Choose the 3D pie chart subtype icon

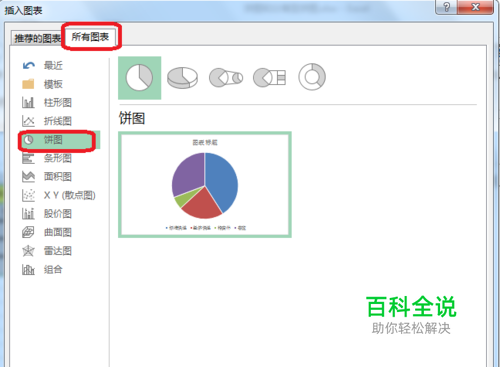point(182,78)
